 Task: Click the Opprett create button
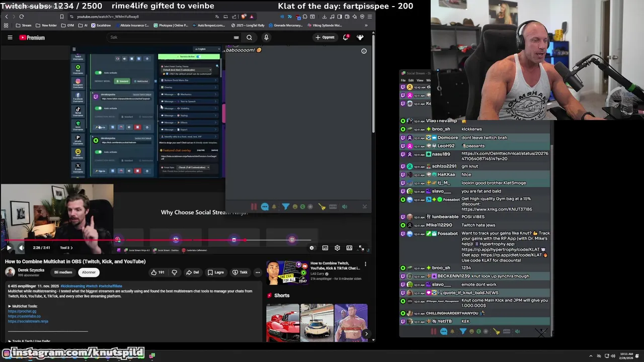click(325, 37)
